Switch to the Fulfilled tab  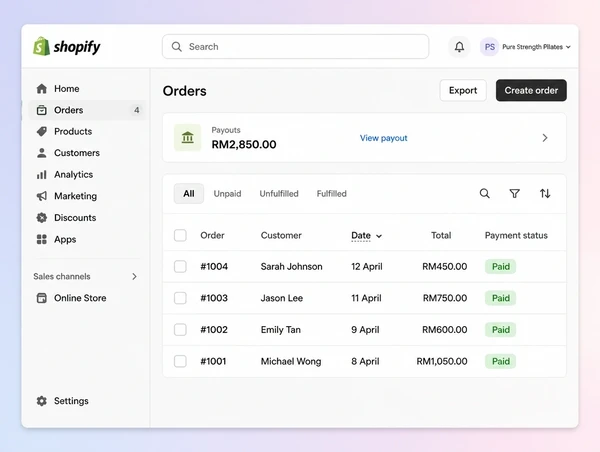pos(331,194)
